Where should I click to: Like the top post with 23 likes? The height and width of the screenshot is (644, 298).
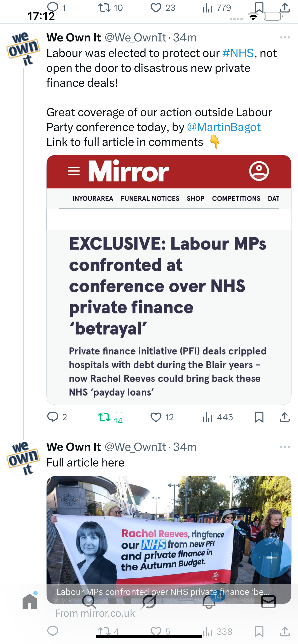[156, 8]
